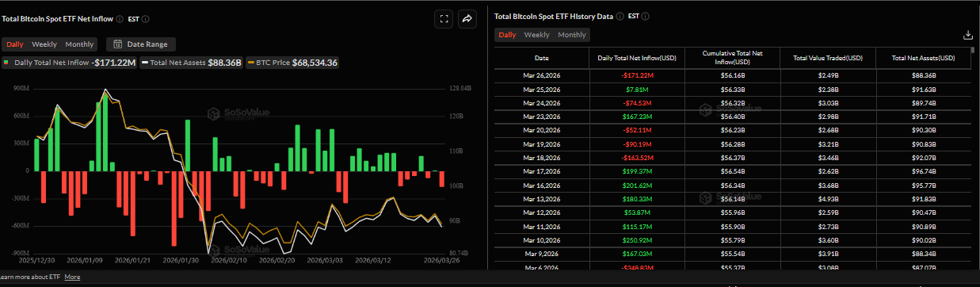Viewport: 980px width, 287px height.
Task: Click the Date column header
Action: click(x=541, y=58)
